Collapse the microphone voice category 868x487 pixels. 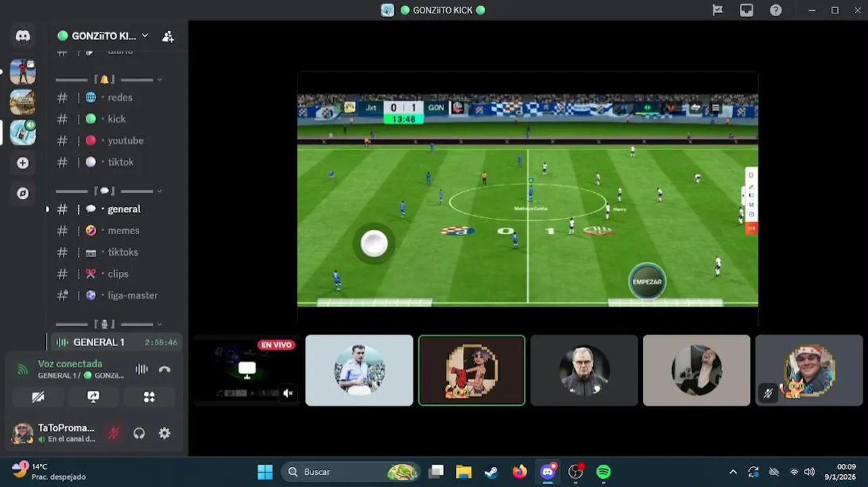(x=109, y=325)
